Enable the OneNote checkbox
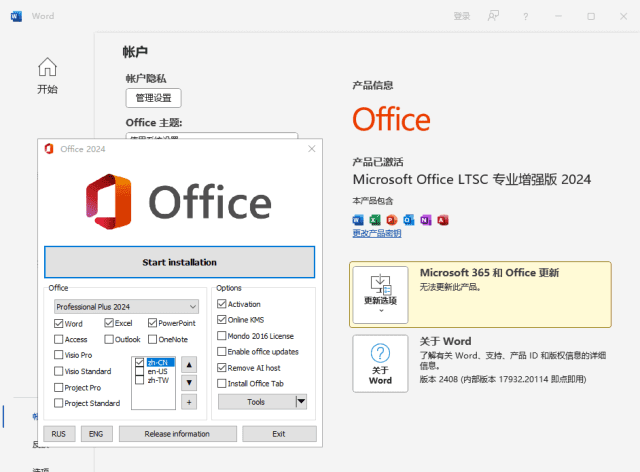Screen dimensions: 640x472 click(152, 339)
